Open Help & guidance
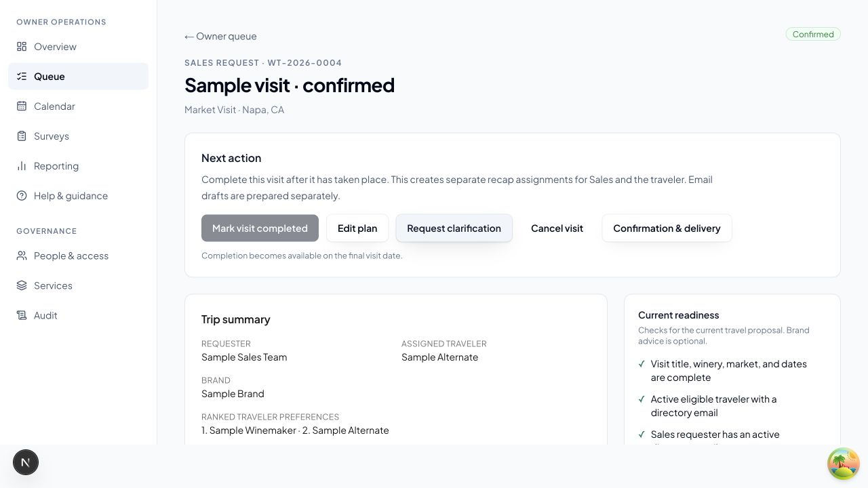The height and width of the screenshot is (488, 868). (x=78, y=196)
